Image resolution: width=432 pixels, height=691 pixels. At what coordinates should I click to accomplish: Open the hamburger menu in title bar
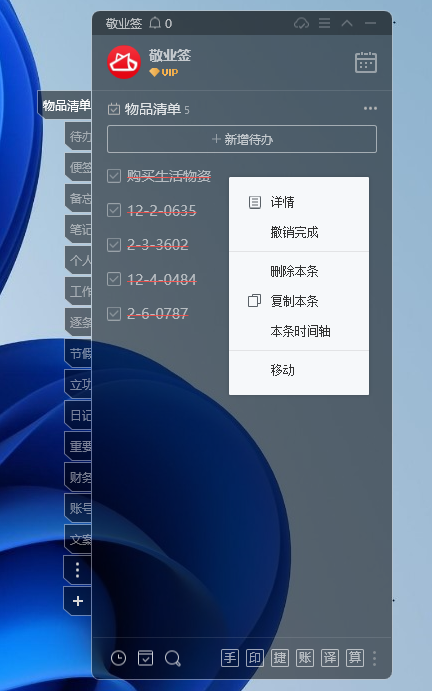tap(325, 23)
